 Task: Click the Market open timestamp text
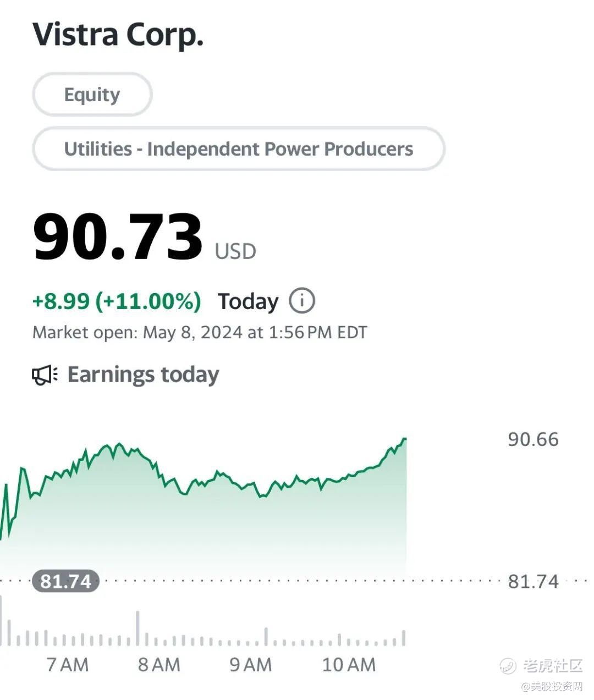(200, 332)
